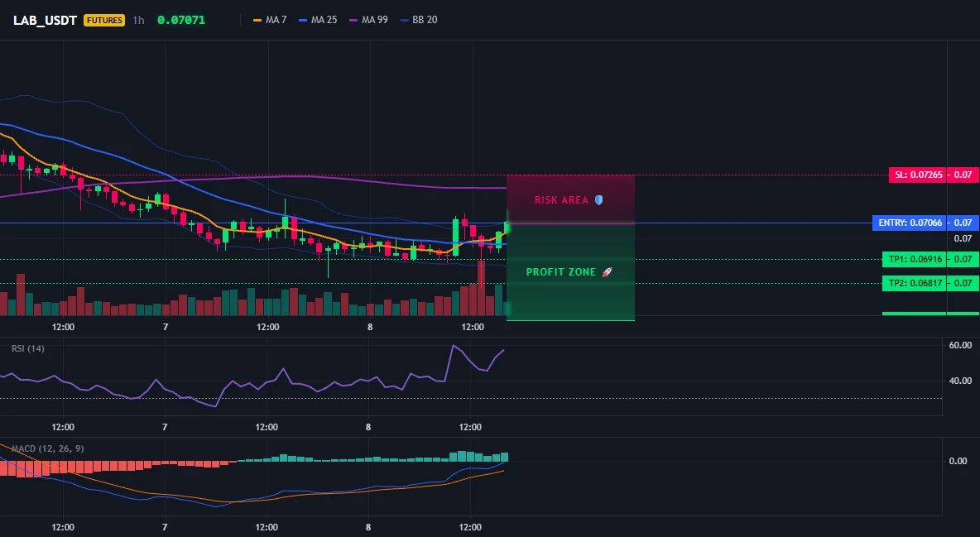Click the FUTURES badge

[104, 20]
